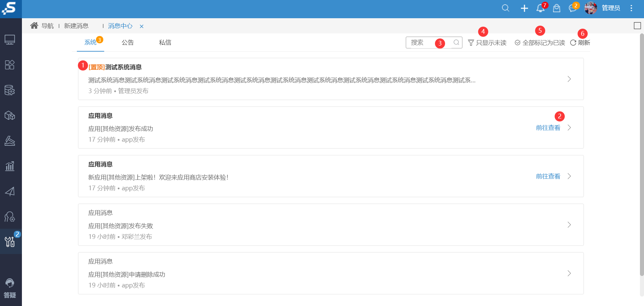Open the global search magnifier icon

pos(505,8)
